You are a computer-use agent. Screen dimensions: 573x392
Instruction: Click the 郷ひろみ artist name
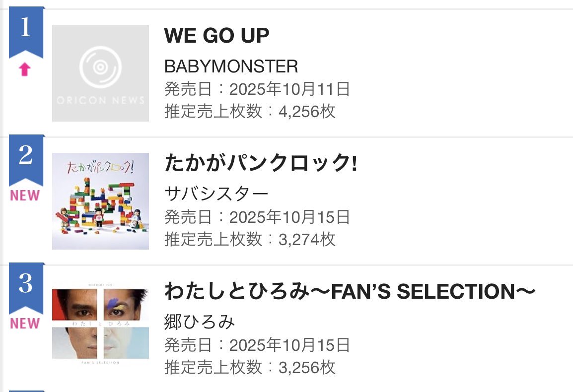[199, 322]
